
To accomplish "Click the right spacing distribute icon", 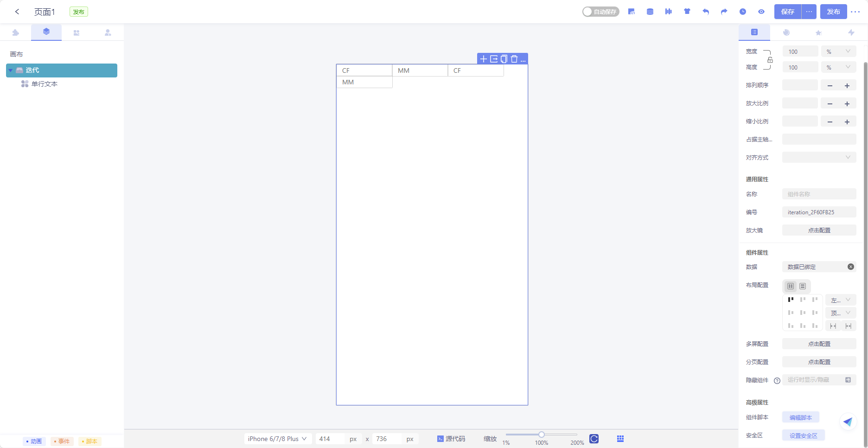I will pyautogui.click(x=849, y=326).
